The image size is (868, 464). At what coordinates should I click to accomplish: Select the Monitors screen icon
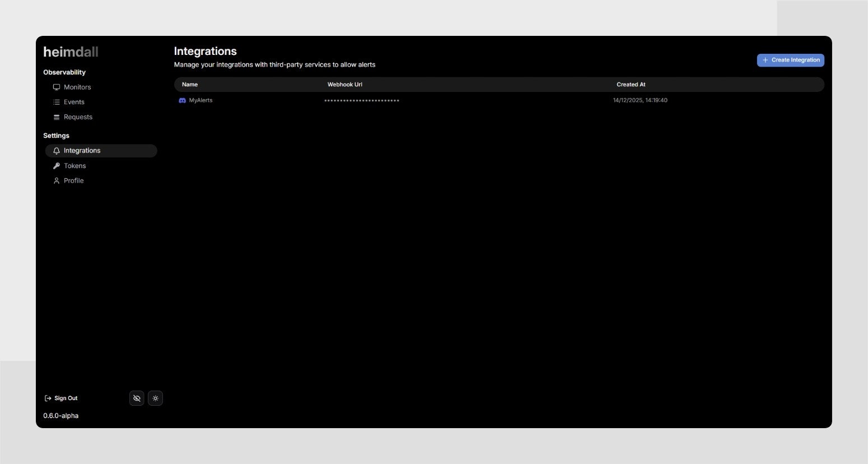coord(57,87)
